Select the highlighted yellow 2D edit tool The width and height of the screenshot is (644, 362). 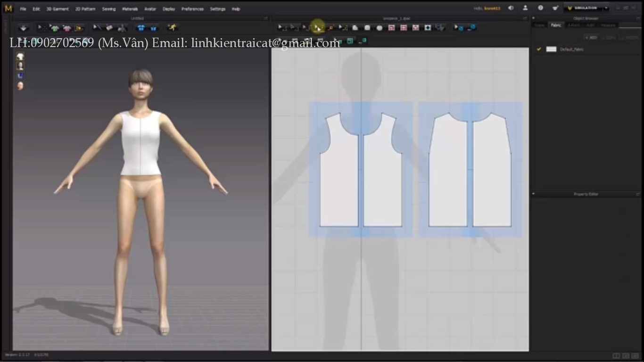(319, 28)
